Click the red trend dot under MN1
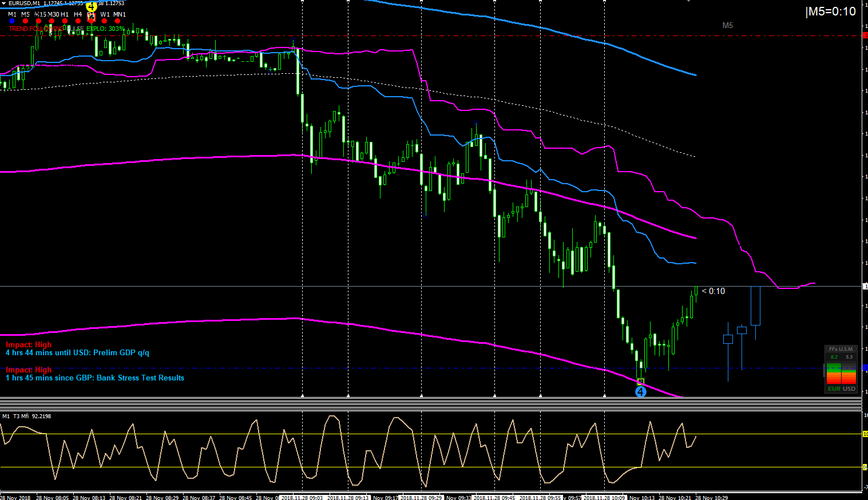 (x=117, y=21)
